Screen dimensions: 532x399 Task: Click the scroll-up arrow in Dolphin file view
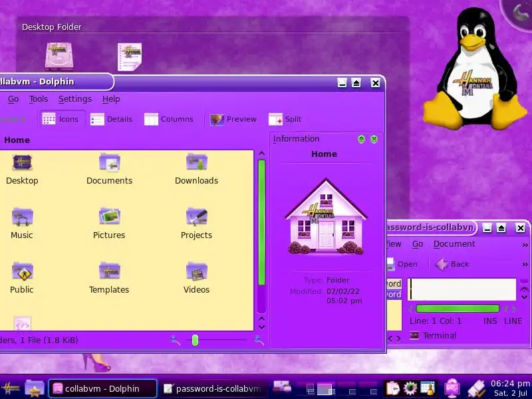261,154
